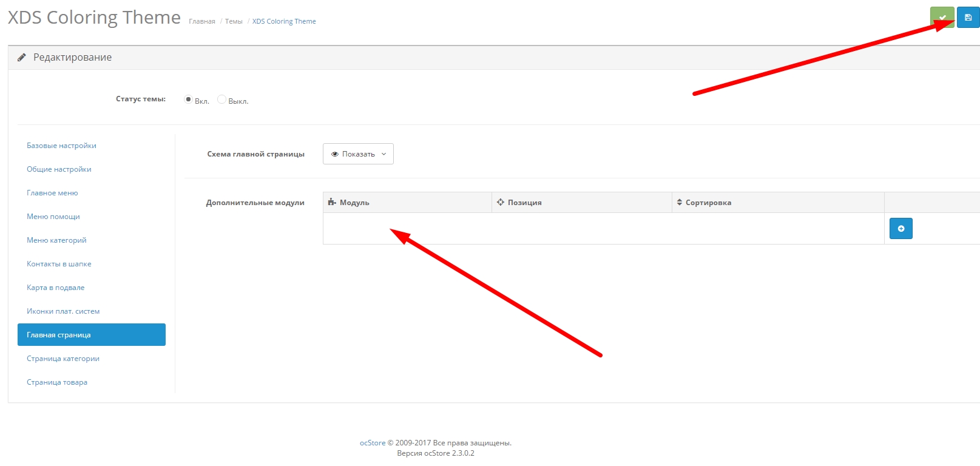Screen dimensions: 980x466
Task: Open the ocStore footer link
Action: (x=372, y=443)
